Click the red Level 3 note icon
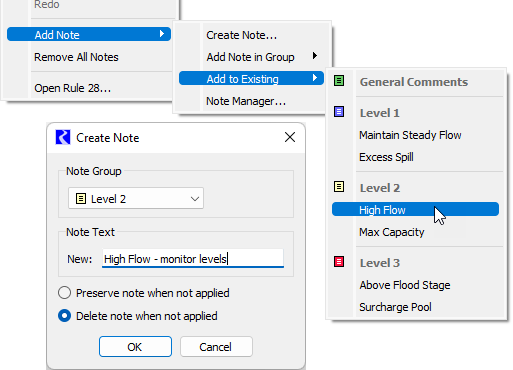The height and width of the screenshot is (370, 513). point(339,261)
